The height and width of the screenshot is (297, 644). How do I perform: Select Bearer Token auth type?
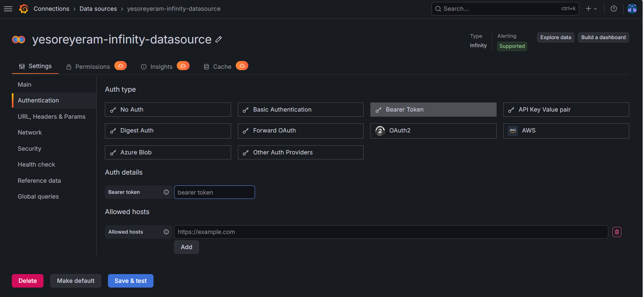click(433, 110)
